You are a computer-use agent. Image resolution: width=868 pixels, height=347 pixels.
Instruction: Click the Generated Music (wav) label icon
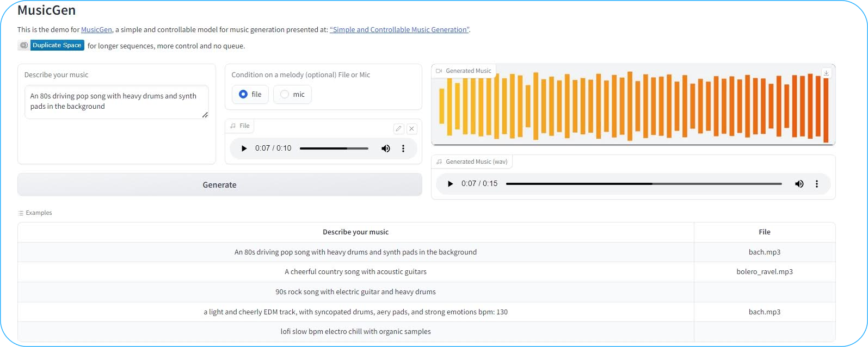tap(439, 162)
